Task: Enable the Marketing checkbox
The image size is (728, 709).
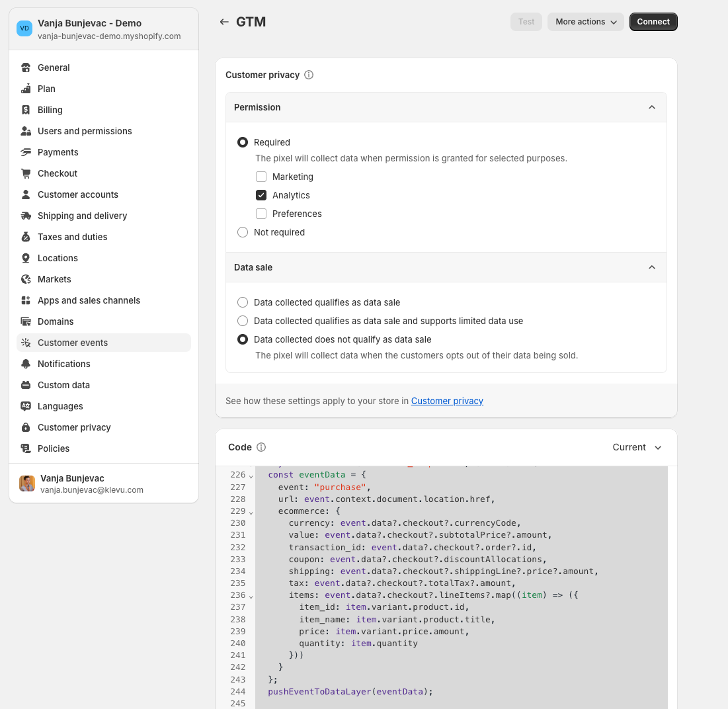Action: pyautogui.click(x=261, y=177)
